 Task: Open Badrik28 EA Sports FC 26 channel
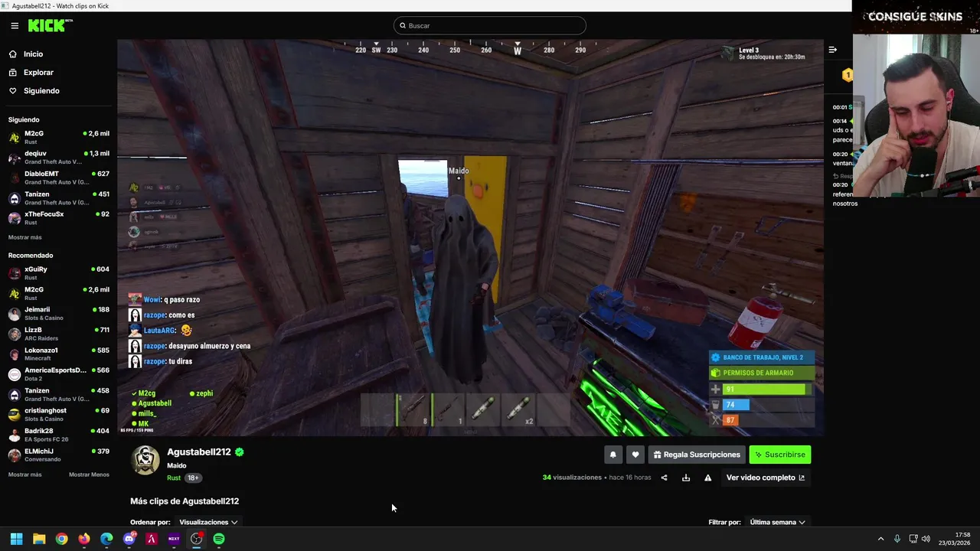pos(58,435)
